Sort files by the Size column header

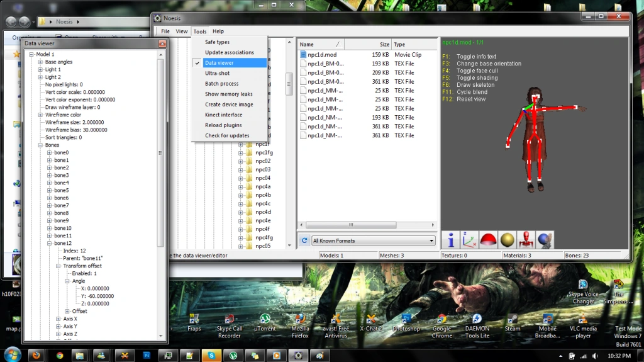coord(367,45)
